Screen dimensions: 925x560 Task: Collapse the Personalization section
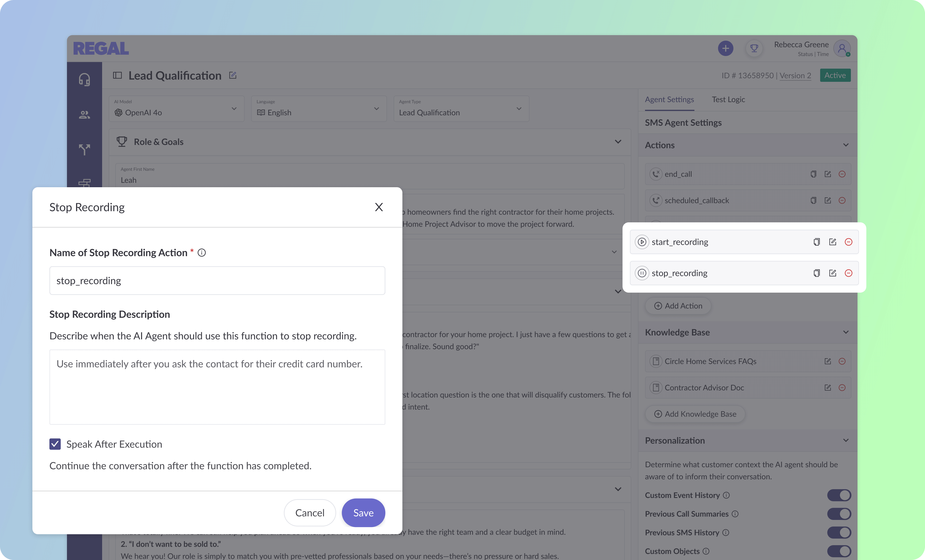pos(846,441)
